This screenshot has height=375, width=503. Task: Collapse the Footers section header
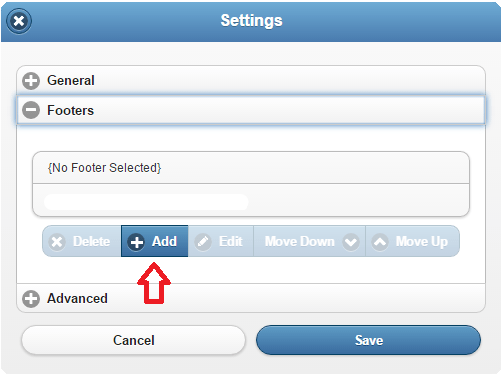pyautogui.click(x=251, y=110)
